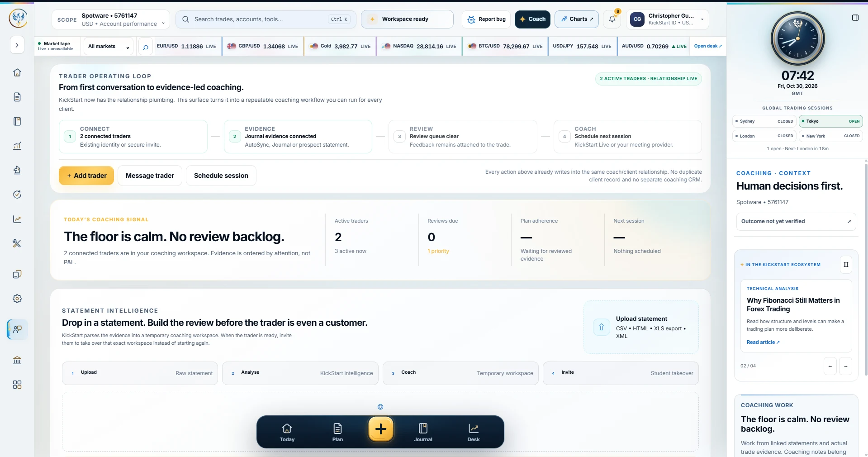The width and height of the screenshot is (868, 457).
Task: Open the Connect step 1 card
Action: click(x=133, y=137)
